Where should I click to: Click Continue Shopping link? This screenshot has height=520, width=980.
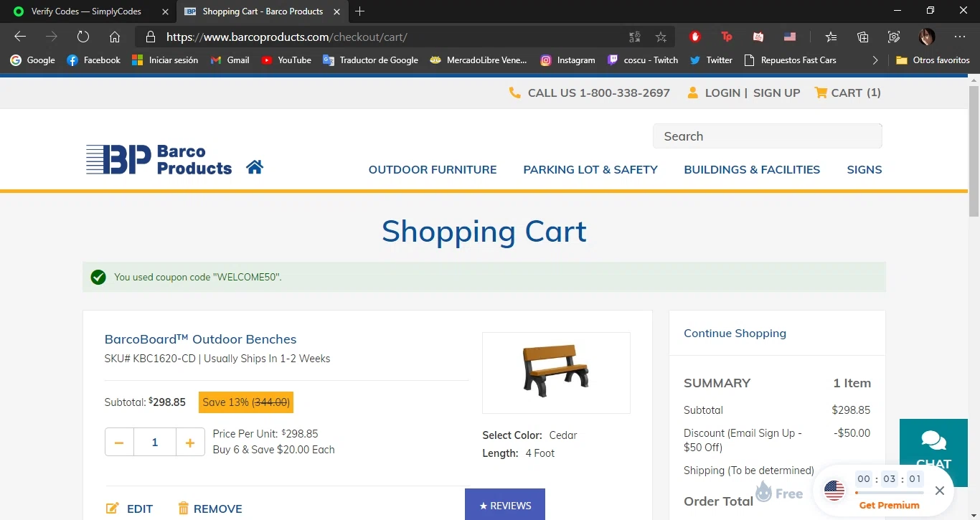tap(735, 333)
